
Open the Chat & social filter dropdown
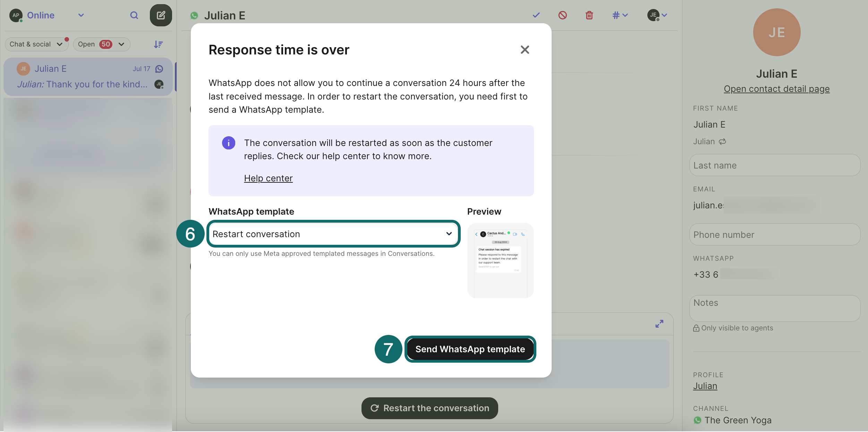click(36, 44)
